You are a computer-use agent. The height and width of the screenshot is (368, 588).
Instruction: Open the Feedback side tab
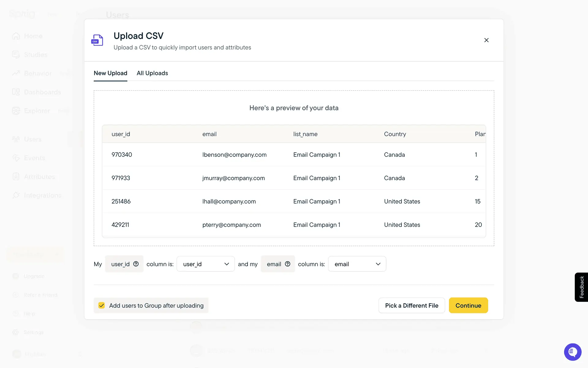[581, 287]
